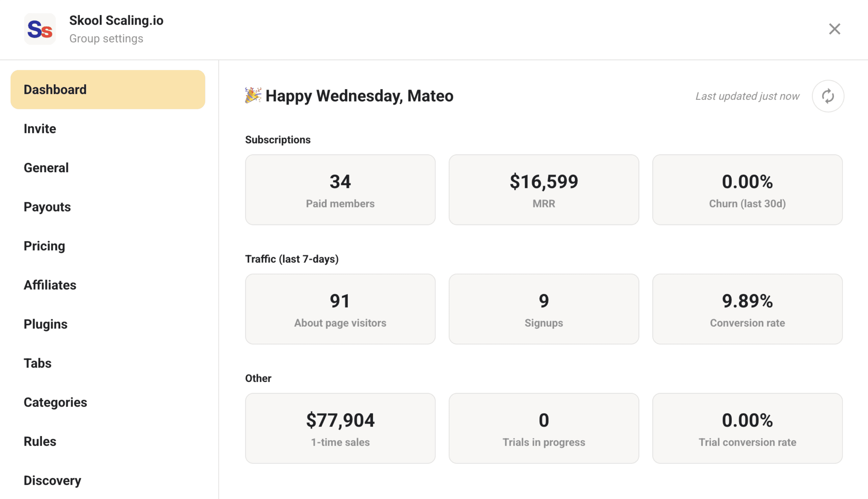Screen dimensions: 868x499
Task: Select Tabs in the sidebar
Action: pos(38,363)
